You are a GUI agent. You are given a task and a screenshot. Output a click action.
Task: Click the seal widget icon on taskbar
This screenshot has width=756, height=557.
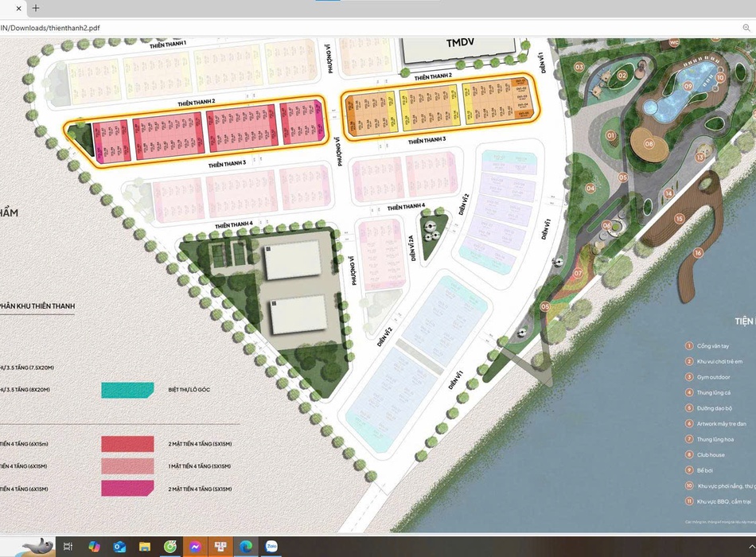pyautogui.click(x=37, y=546)
